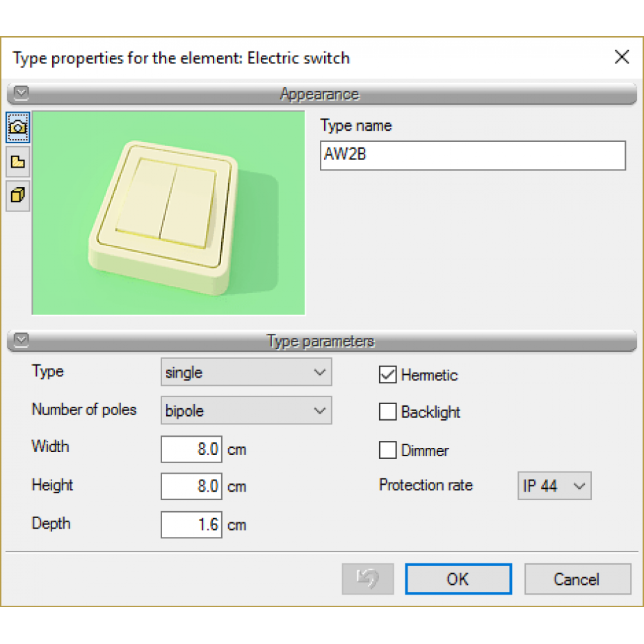
Task: Open the Protection rate IP 44 dropdown
Action: [554, 485]
